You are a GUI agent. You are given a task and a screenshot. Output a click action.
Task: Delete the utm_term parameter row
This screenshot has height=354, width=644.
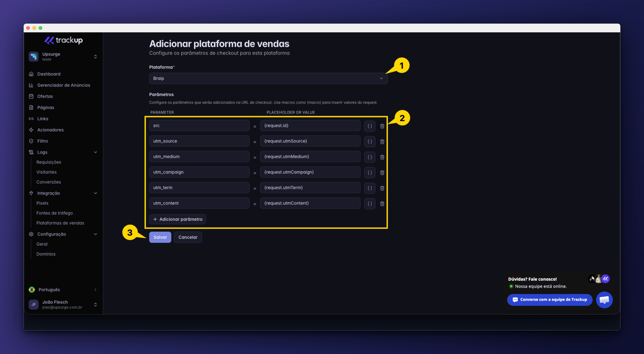click(x=382, y=188)
